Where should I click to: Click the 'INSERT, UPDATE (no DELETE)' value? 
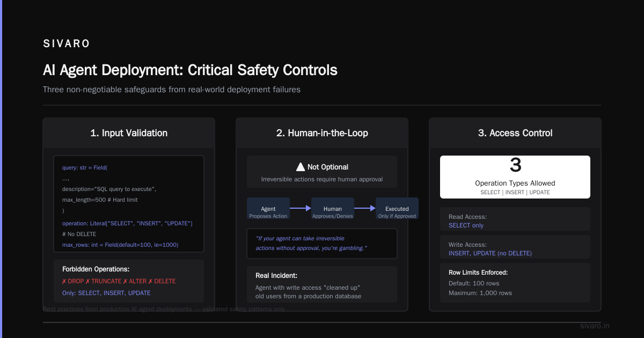490,253
